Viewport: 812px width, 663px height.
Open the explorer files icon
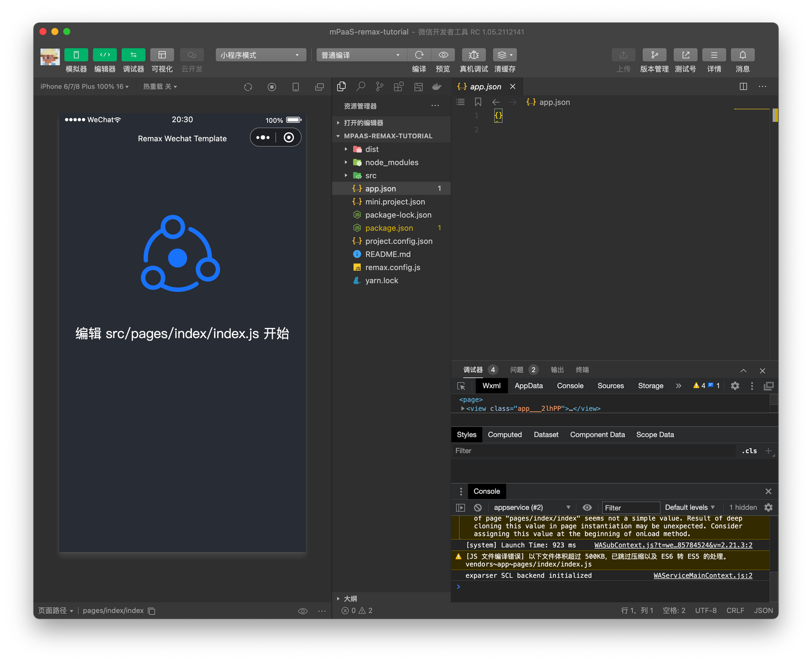click(x=342, y=87)
